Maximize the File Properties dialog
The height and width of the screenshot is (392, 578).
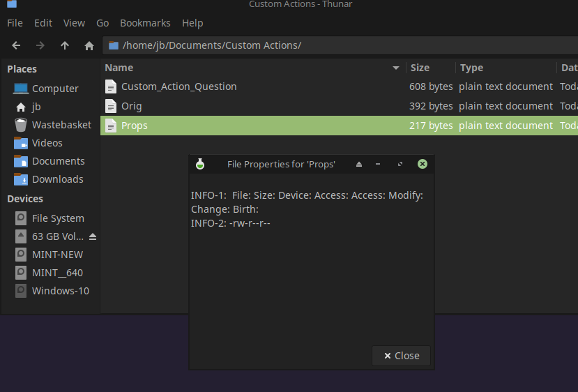point(400,164)
